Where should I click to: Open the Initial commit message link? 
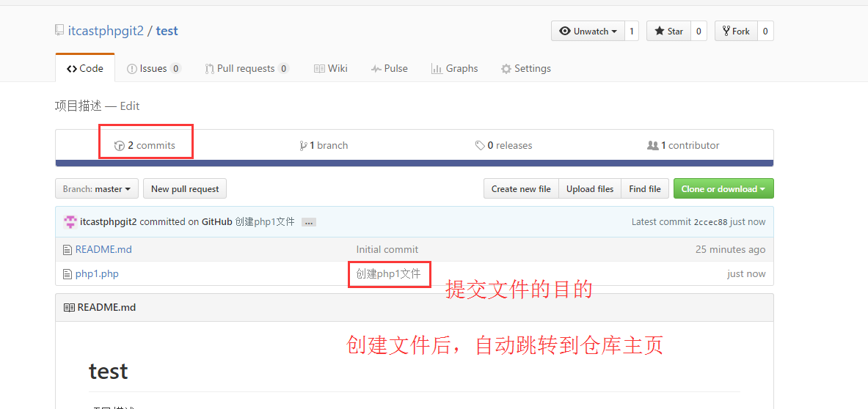click(x=387, y=249)
